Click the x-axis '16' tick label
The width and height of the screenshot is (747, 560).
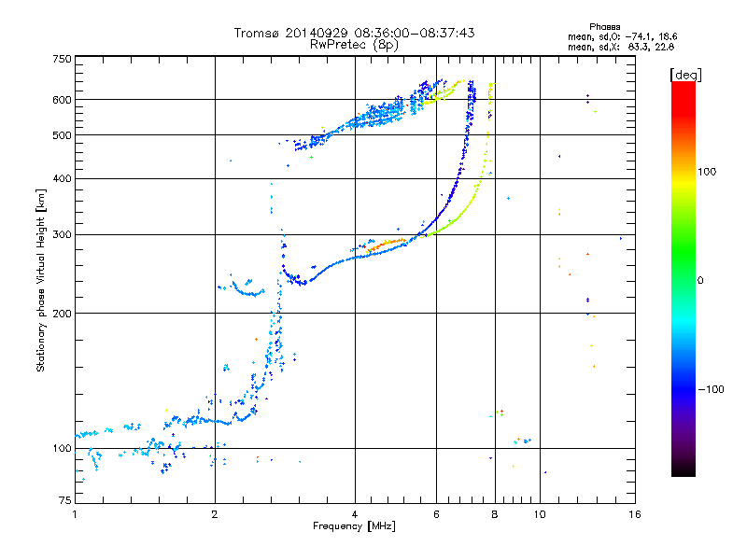tap(635, 514)
